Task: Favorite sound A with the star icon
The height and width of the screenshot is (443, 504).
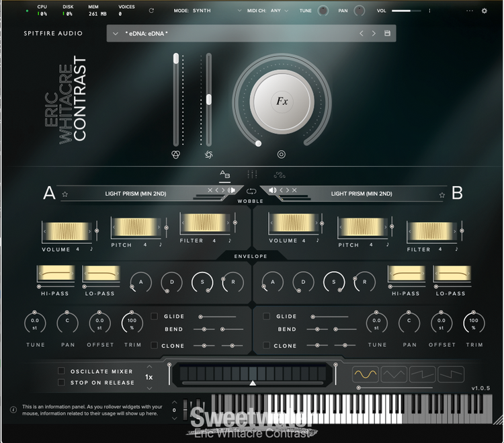Action: click(65, 194)
